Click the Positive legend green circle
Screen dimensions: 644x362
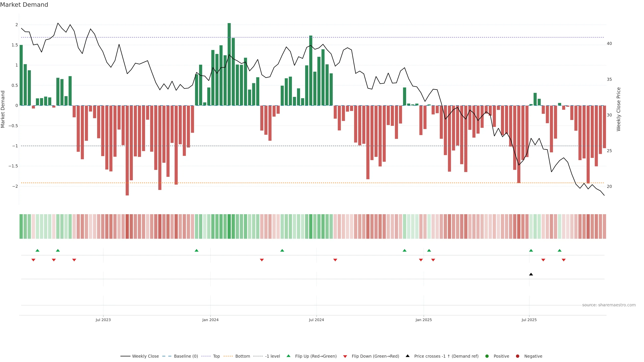pos(487,356)
